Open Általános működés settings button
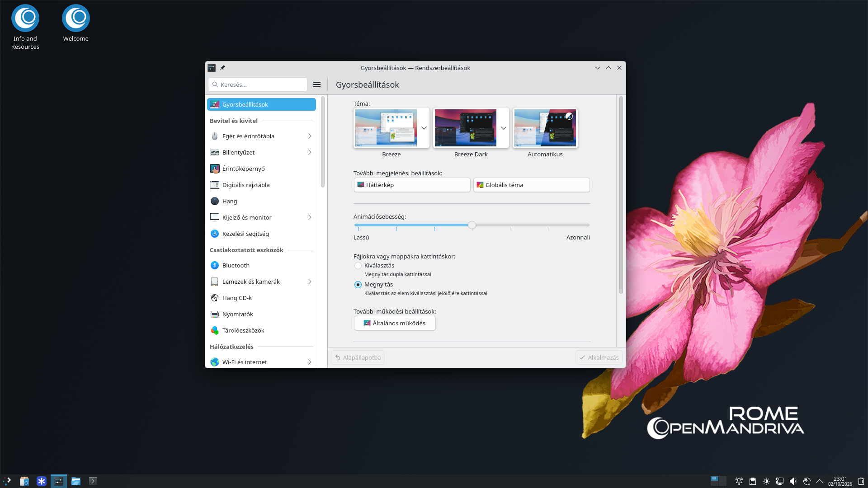The width and height of the screenshot is (868, 488). coord(395,323)
